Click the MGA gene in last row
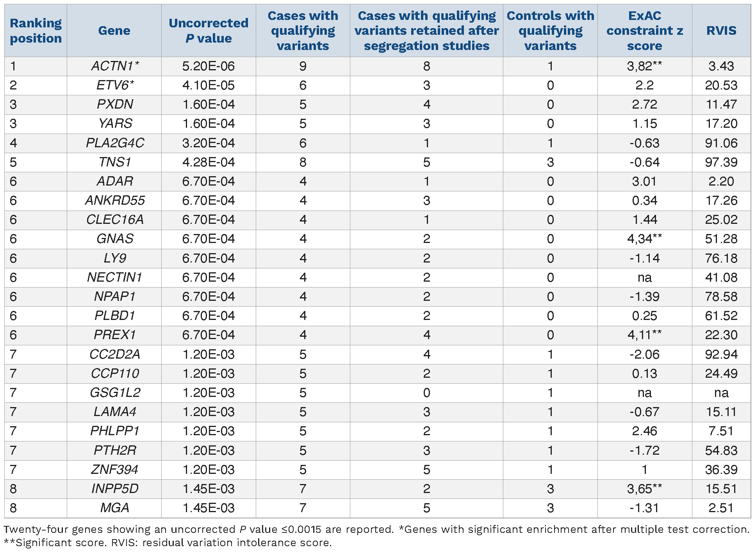 (x=115, y=508)
